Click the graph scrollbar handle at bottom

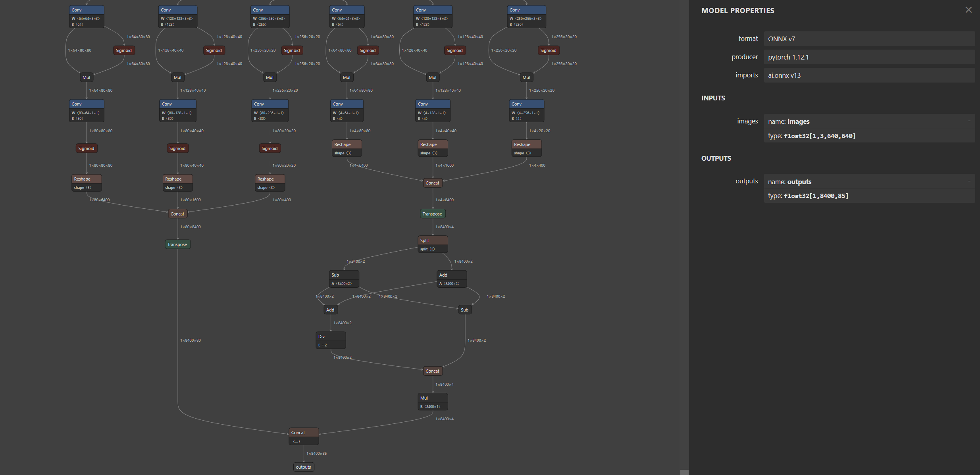click(x=684, y=472)
